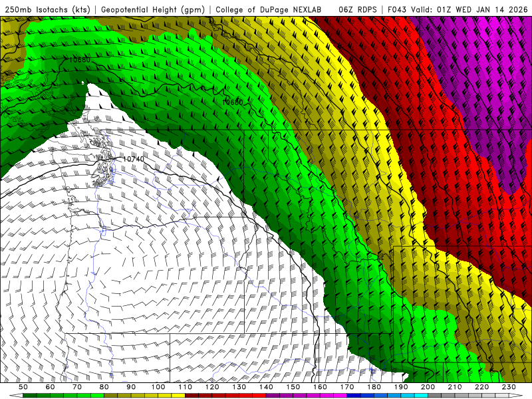
Task: Select the "College of DuPage NEXLAB" label
Action: pos(269,9)
